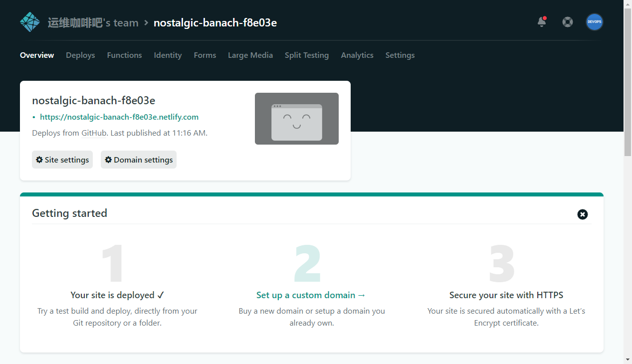This screenshot has width=632, height=364.
Task: Open the Settings tab in navigation
Action: pos(400,55)
